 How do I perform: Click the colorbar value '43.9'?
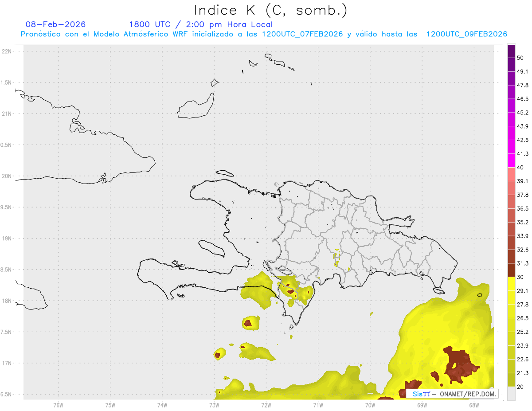523,126
